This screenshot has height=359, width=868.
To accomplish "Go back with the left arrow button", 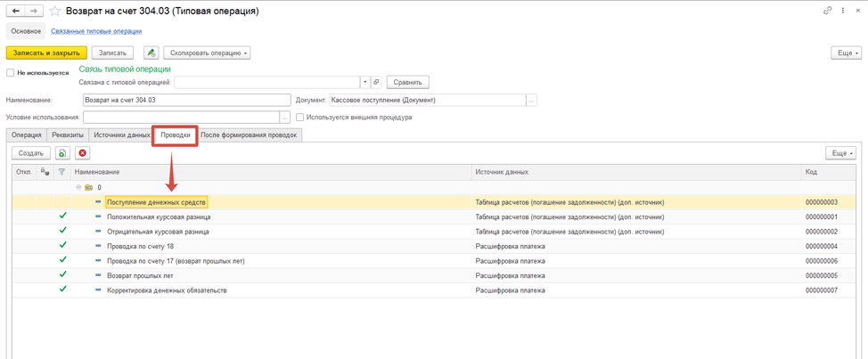I will (15, 11).
